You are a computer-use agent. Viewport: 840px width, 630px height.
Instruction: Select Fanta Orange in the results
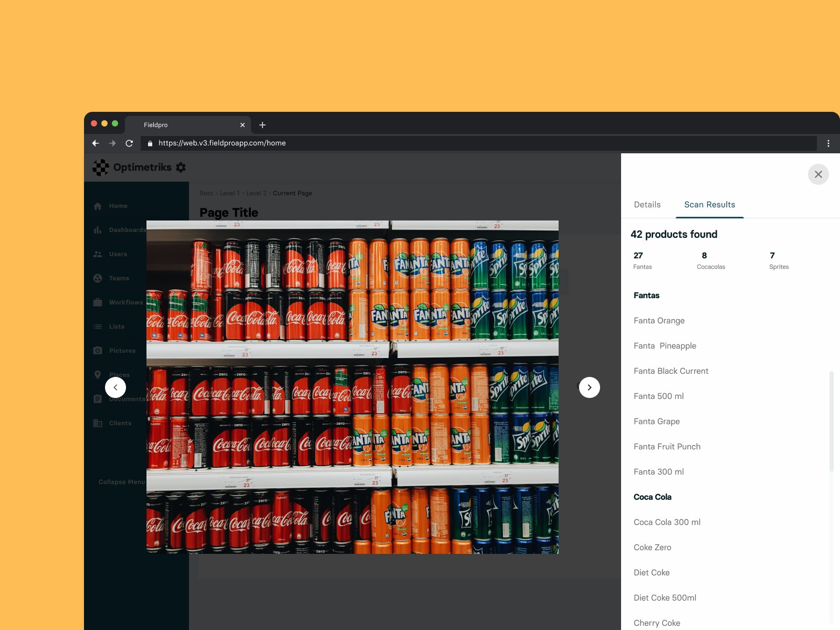[659, 321]
